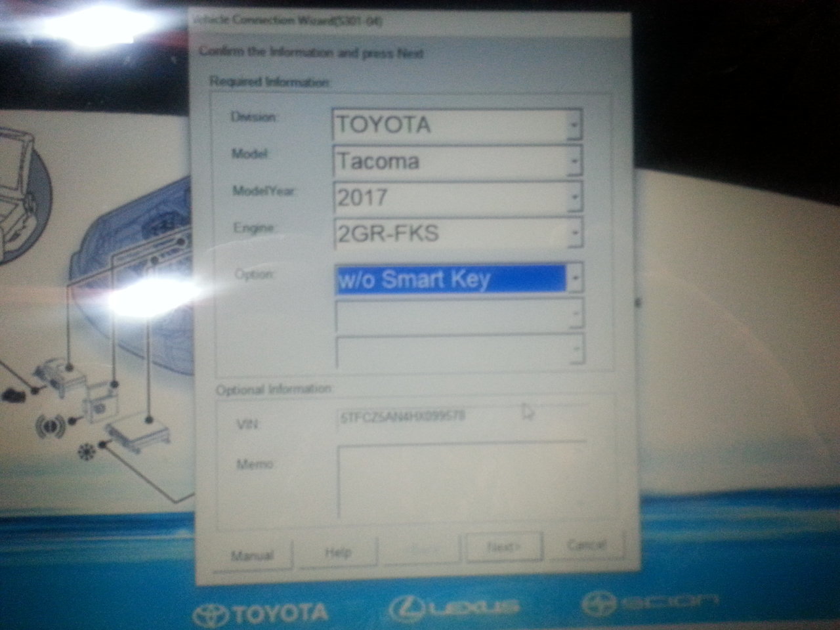Click the Required Information heading
Image resolution: width=840 pixels, height=630 pixels.
(x=269, y=82)
